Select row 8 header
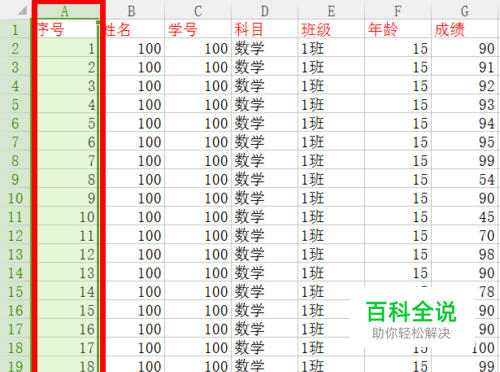The width and height of the screenshot is (500, 372). click(15, 161)
